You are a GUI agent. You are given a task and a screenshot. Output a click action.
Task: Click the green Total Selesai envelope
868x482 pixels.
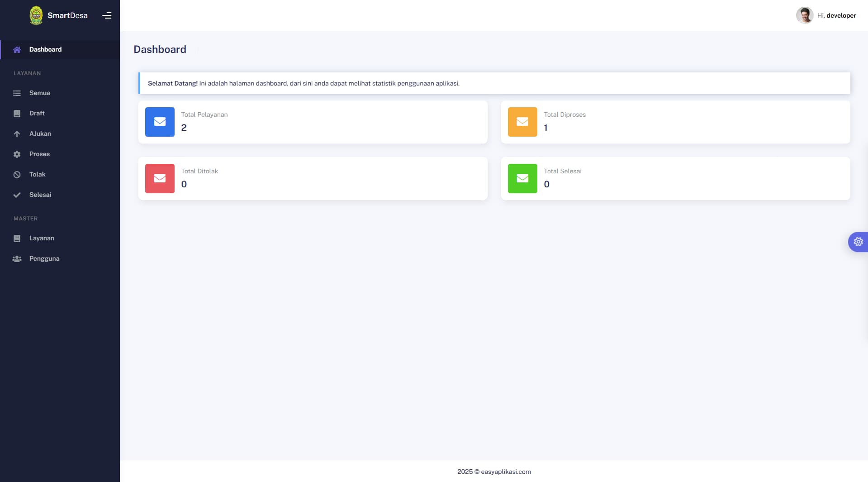522,178
